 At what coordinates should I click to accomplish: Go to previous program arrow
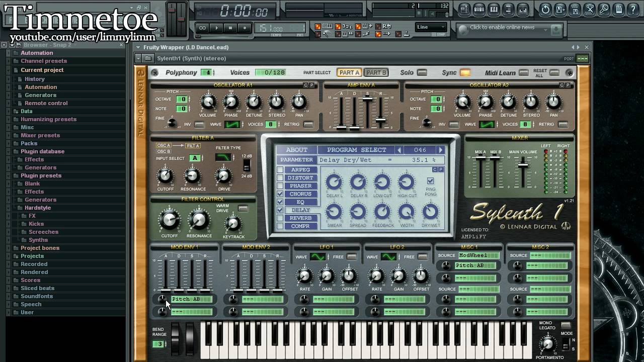(399, 150)
